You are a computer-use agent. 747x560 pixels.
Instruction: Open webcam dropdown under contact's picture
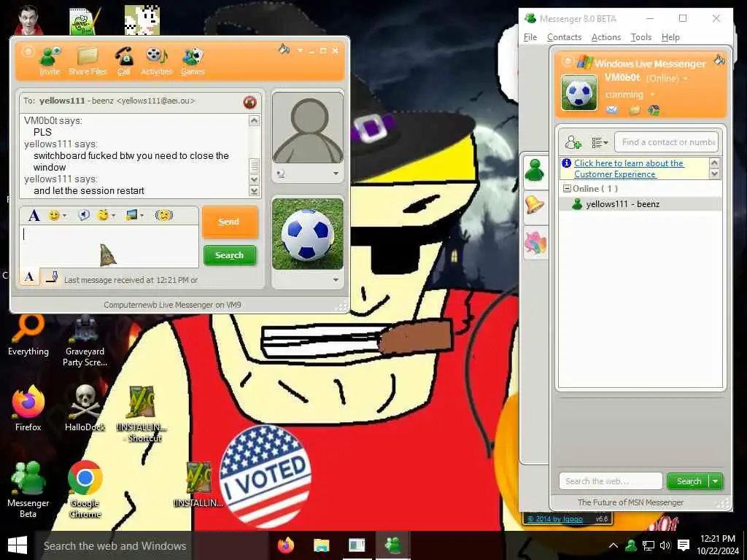336,174
